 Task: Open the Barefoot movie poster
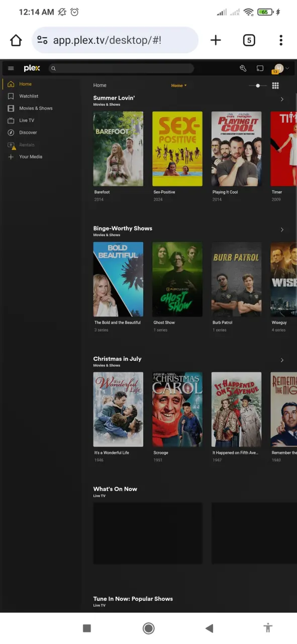pos(118,149)
